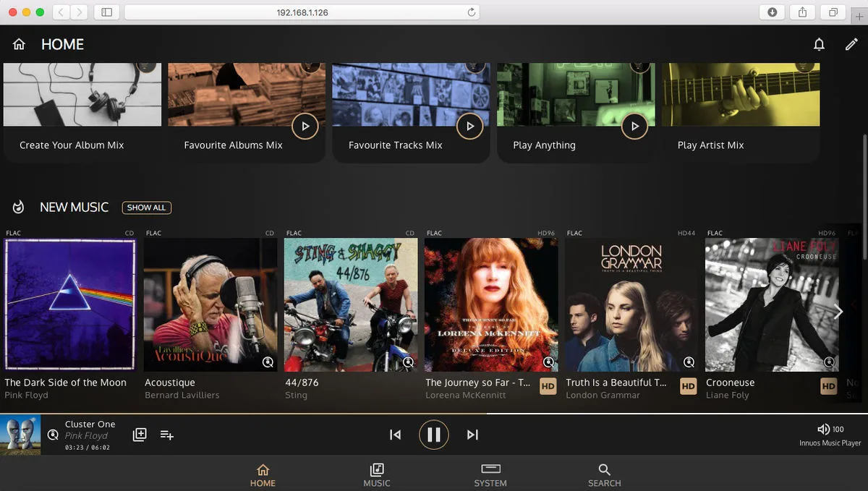Click the pencil edit icon in header

coord(851,45)
